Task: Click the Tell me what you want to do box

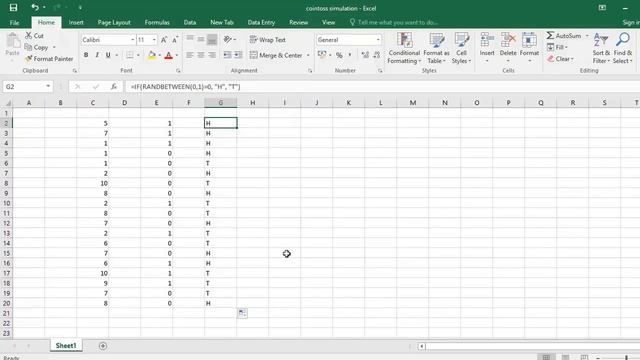Action: coord(394,22)
